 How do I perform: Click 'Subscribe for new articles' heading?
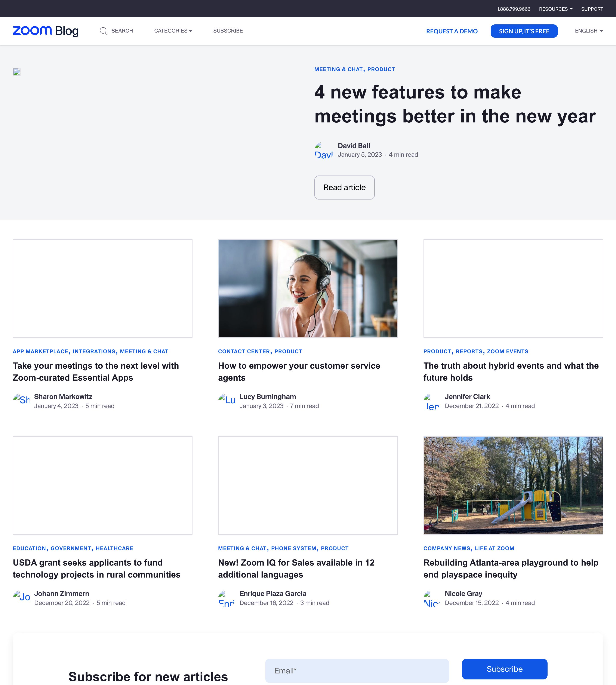(148, 676)
